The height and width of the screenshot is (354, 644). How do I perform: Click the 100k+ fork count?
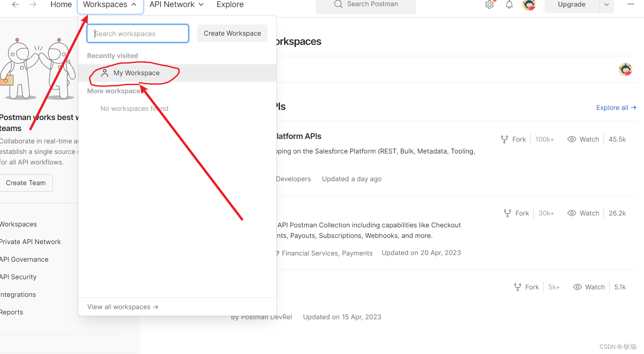545,139
